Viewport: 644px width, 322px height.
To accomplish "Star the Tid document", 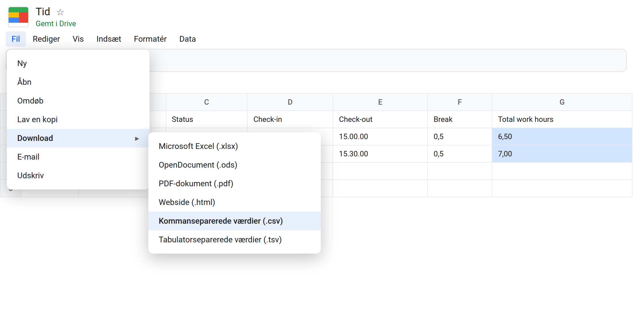I will pyautogui.click(x=60, y=12).
